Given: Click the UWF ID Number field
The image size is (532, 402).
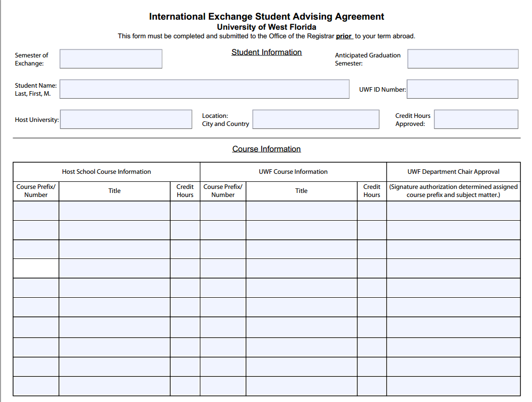Looking at the screenshot, I should click(x=463, y=89).
